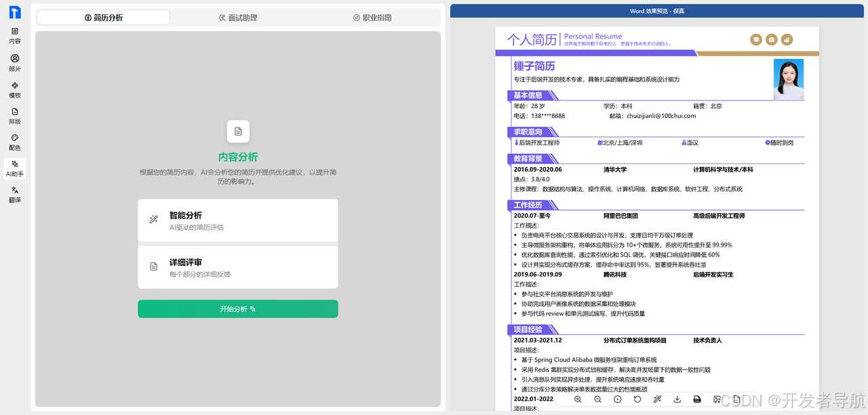The height and width of the screenshot is (415, 868).
Task: Switch to the 职业指南 tab
Action: pyautogui.click(x=372, y=18)
